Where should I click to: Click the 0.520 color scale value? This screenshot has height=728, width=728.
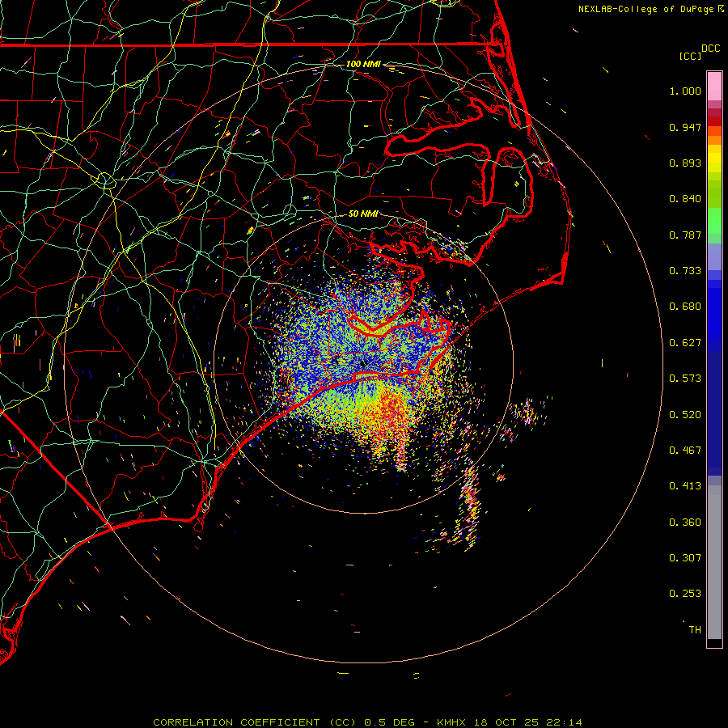[685, 415]
